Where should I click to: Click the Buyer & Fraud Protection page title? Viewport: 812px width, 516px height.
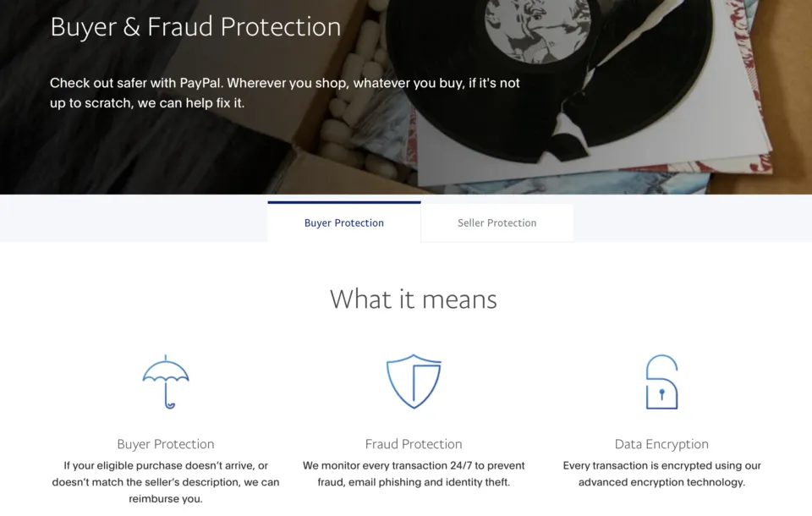click(195, 26)
